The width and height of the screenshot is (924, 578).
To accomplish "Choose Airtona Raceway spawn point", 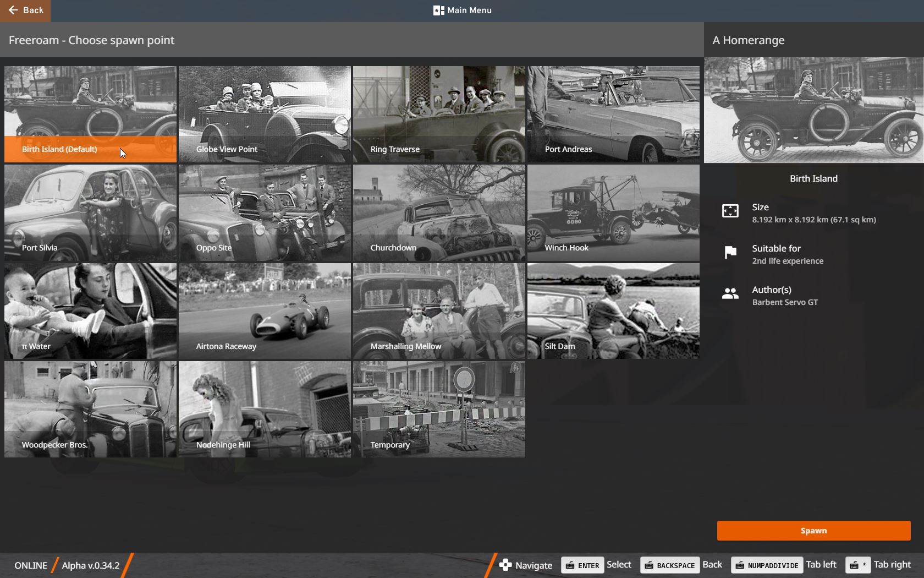I will tap(265, 312).
